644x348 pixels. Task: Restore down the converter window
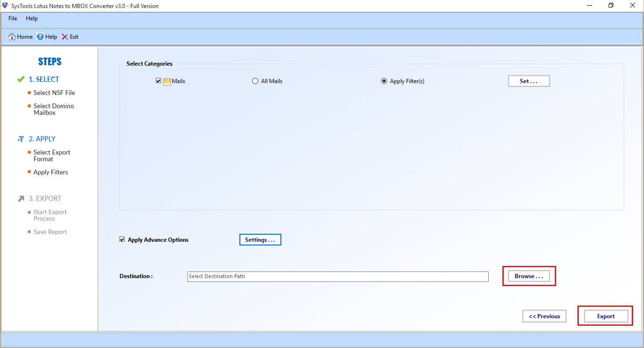pos(611,6)
